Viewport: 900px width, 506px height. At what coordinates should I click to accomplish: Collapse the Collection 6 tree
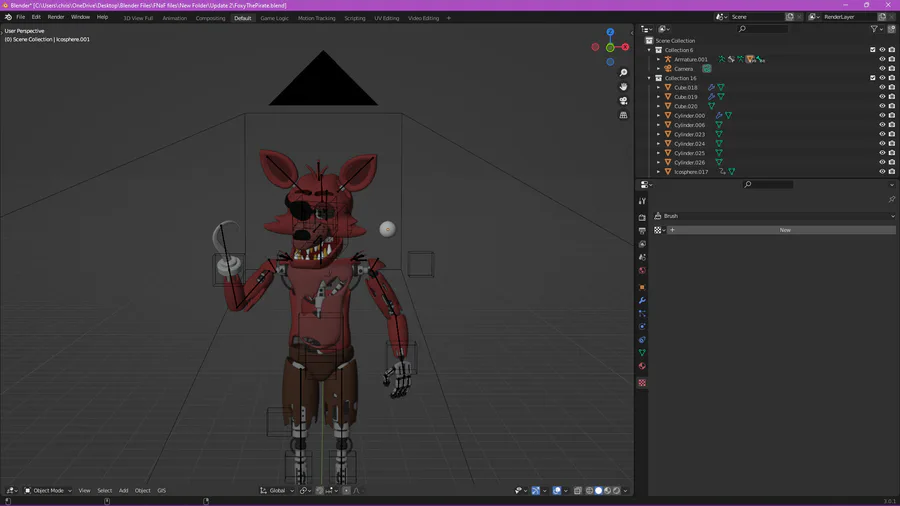coord(649,50)
